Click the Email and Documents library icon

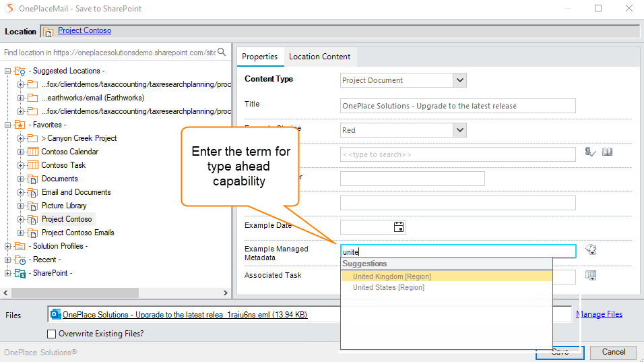pyautogui.click(x=33, y=193)
